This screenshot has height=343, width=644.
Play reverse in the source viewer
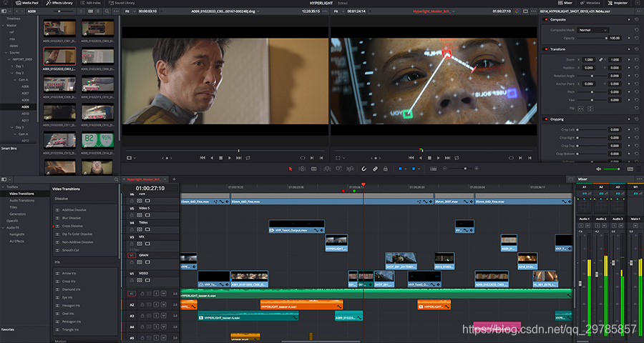pyautogui.click(x=212, y=157)
